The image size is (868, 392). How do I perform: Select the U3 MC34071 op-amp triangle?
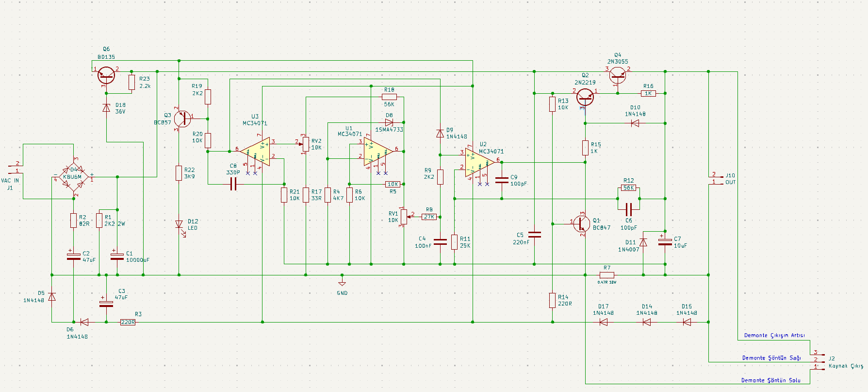[255, 152]
